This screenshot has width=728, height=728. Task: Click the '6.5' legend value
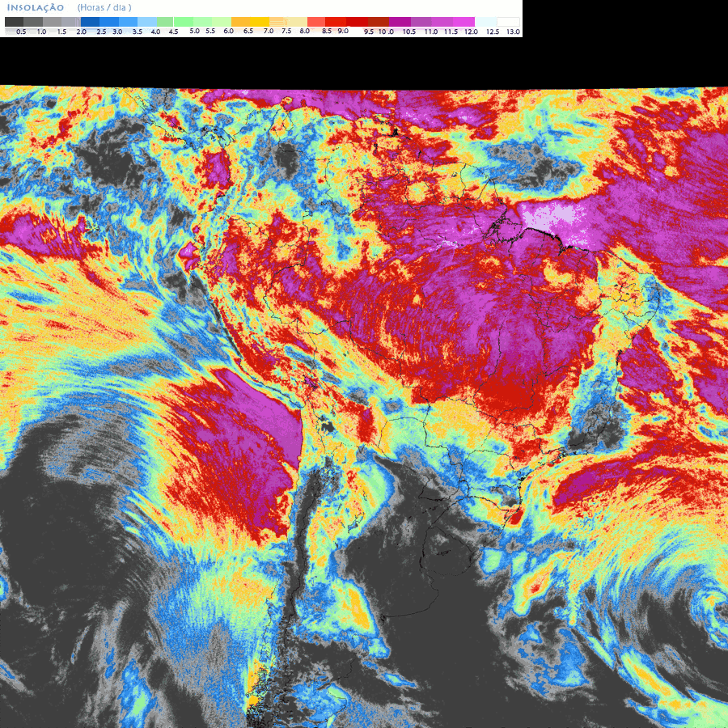tap(248, 31)
